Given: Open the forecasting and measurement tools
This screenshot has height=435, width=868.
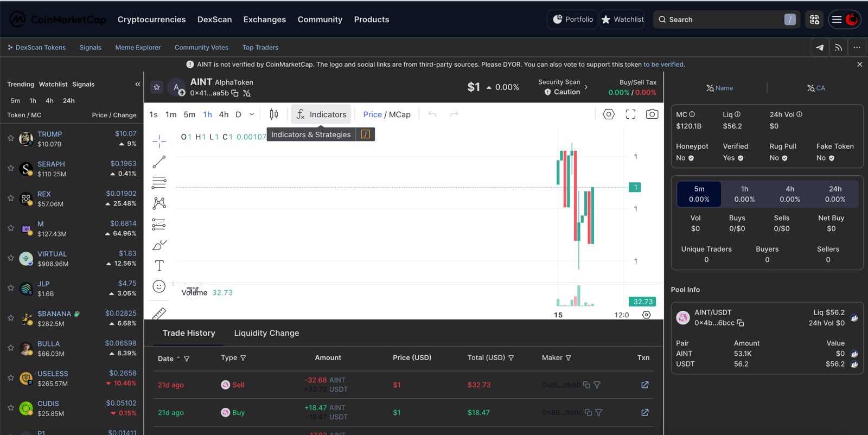Looking at the screenshot, I should coord(159,224).
